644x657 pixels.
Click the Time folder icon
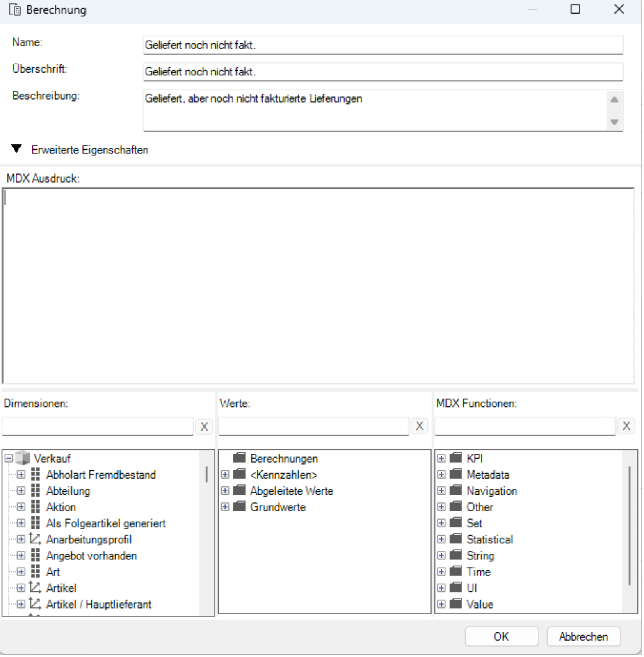(x=456, y=571)
